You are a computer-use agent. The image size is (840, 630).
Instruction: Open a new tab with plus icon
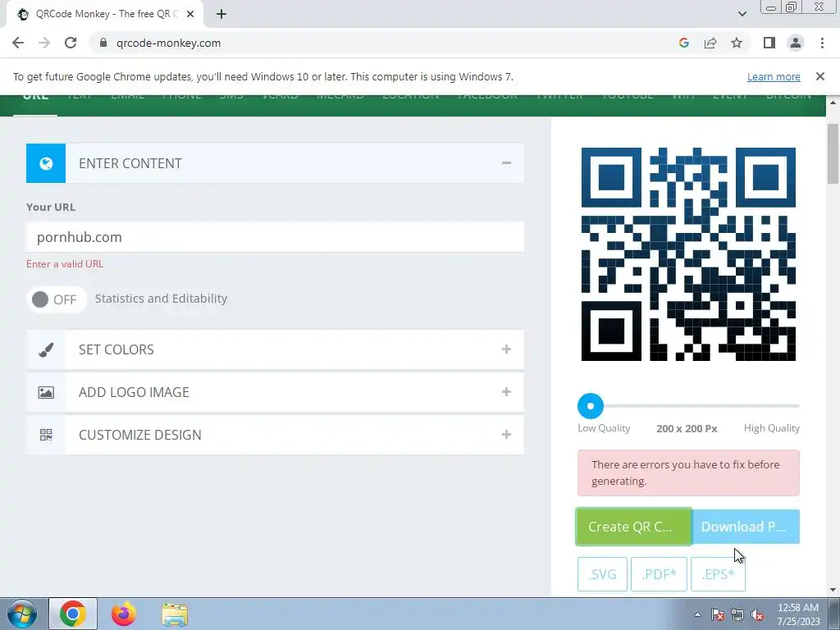tap(221, 14)
